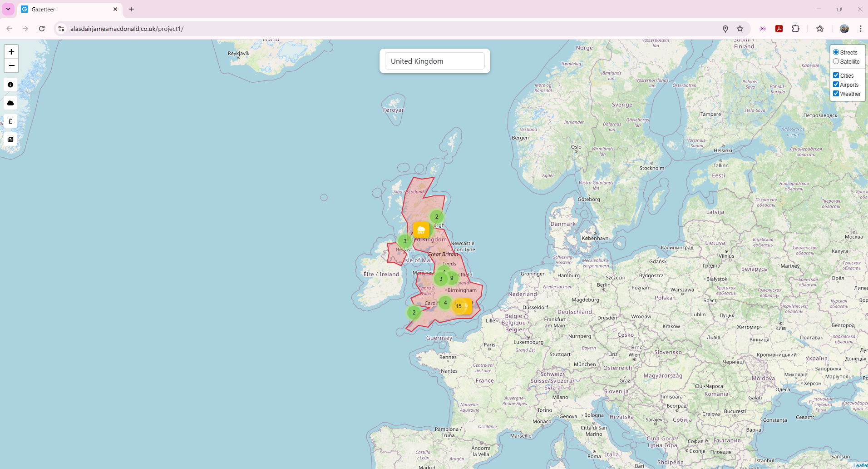The width and height of the screenshot is (868, 469).
Task: Zoom in the map with plus button
Action: (11, 52)
